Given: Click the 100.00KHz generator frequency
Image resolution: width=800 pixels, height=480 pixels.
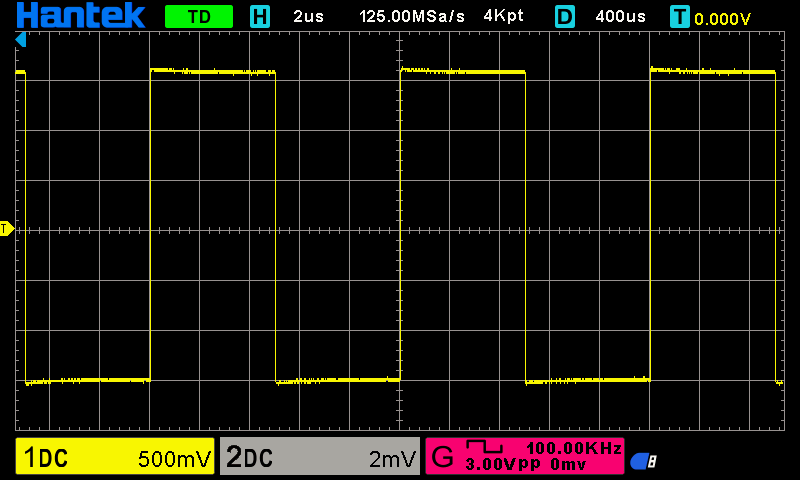Looking at the screenshot, I should [574, 448].
